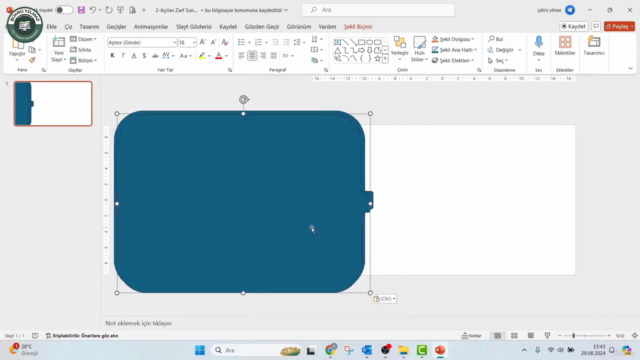
Task: Click Sıfırla (Reset) slide button
Action: tap(81, 50)
